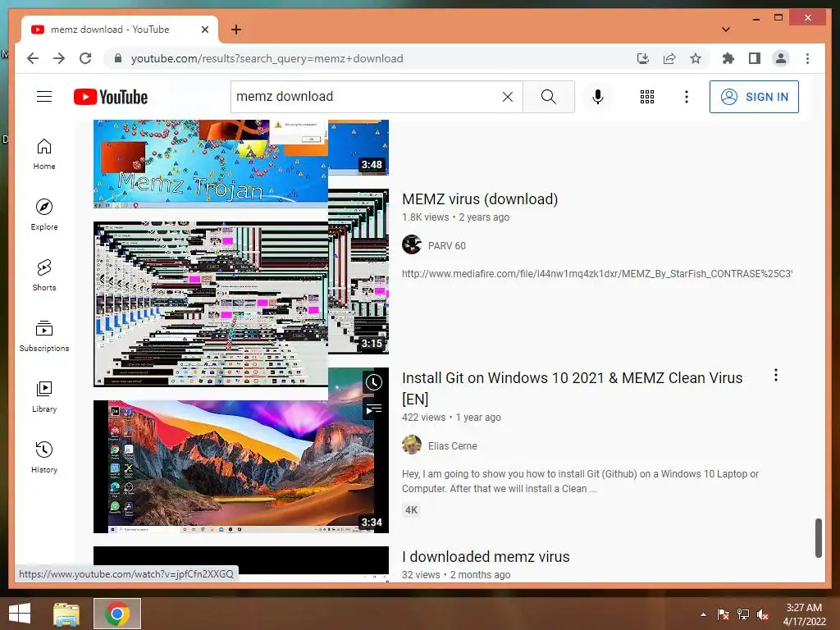Viewport: 840px width, 630px height.
Task: Open the PARV 60 channel
Action: pyautogui.click(x=447, y=246)
